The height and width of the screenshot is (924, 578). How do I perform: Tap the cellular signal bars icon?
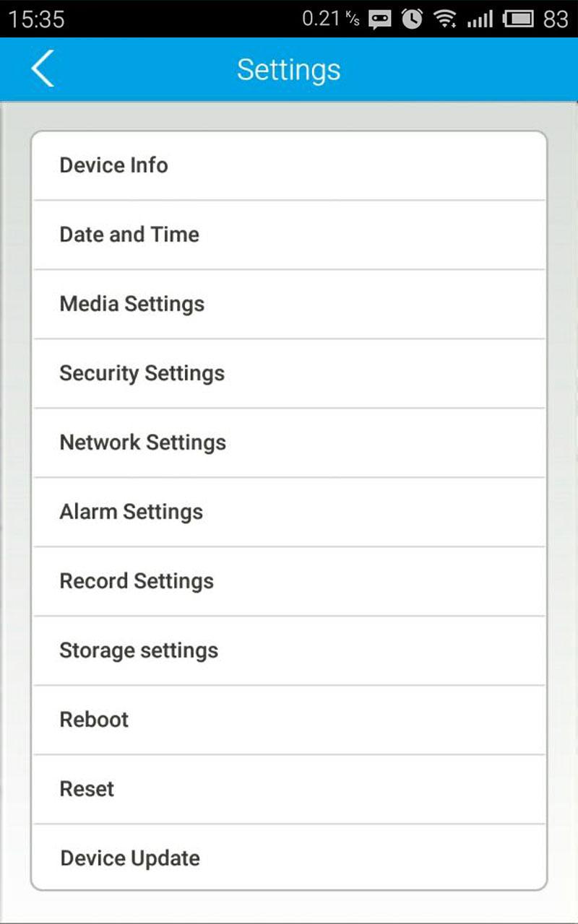[x=479, y=19]
